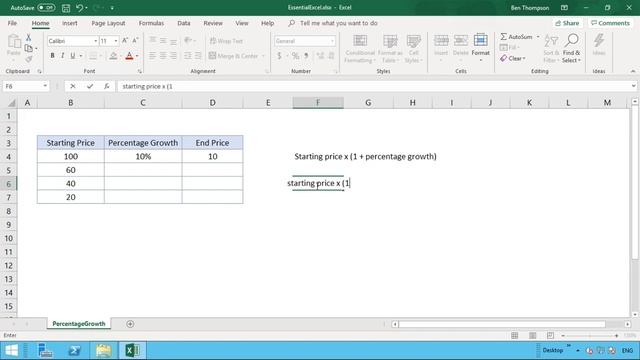
Task: Open Format as Table gallery
Action: [390, 49]
